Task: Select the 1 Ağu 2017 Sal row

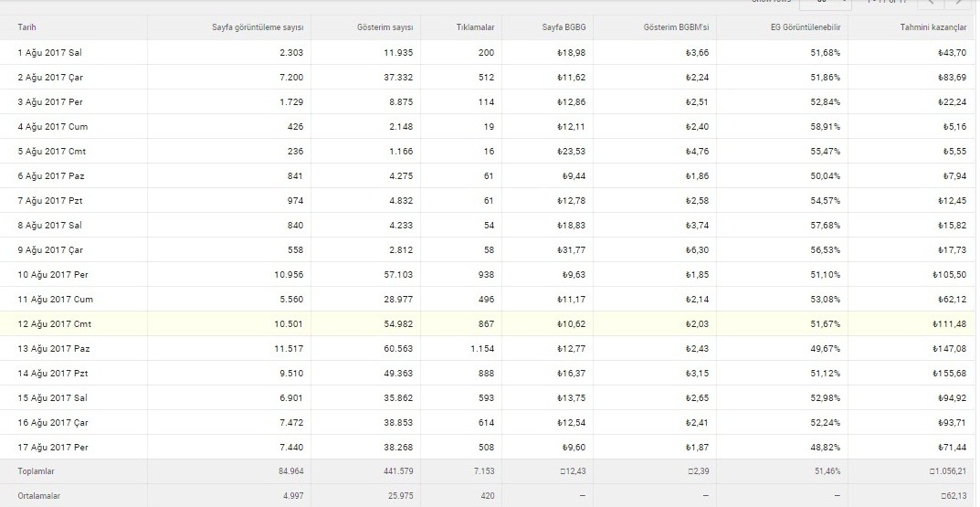Action: click(490, 52)
